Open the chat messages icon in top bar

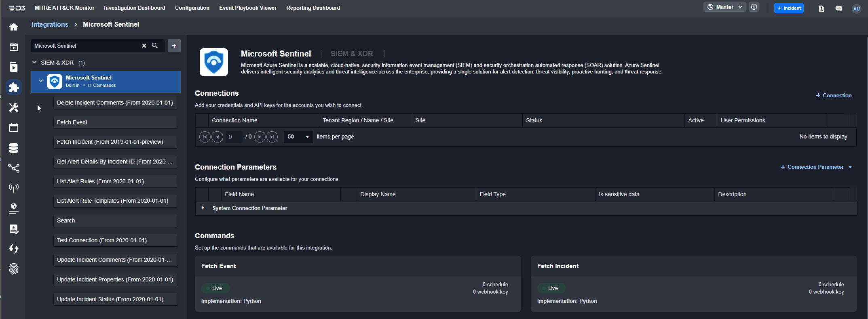point(839,8)
